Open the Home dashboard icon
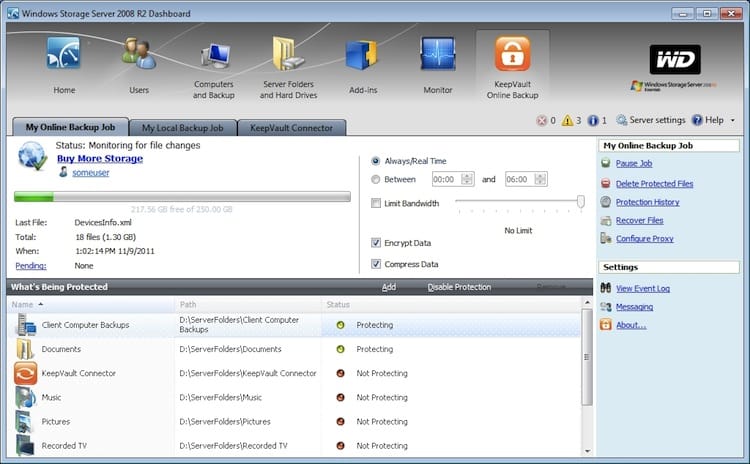Screen dimensions: 750x464 tap(64, 54)
